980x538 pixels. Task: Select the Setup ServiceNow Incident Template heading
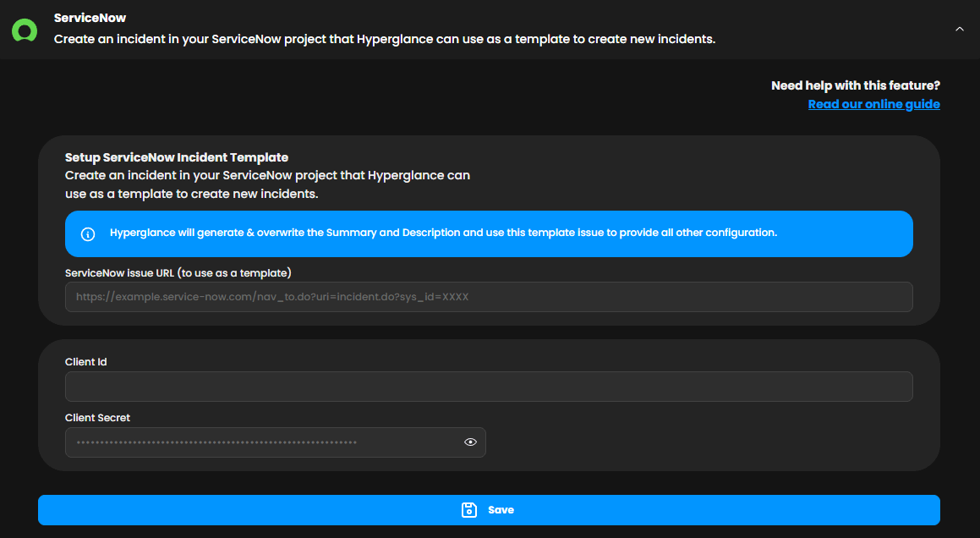tap(177, 157)
